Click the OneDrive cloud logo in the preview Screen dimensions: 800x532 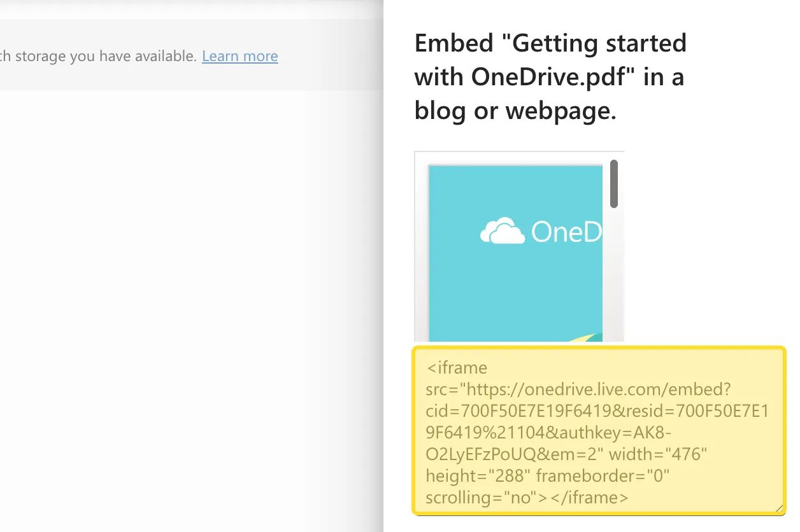[x=501, y=231]
